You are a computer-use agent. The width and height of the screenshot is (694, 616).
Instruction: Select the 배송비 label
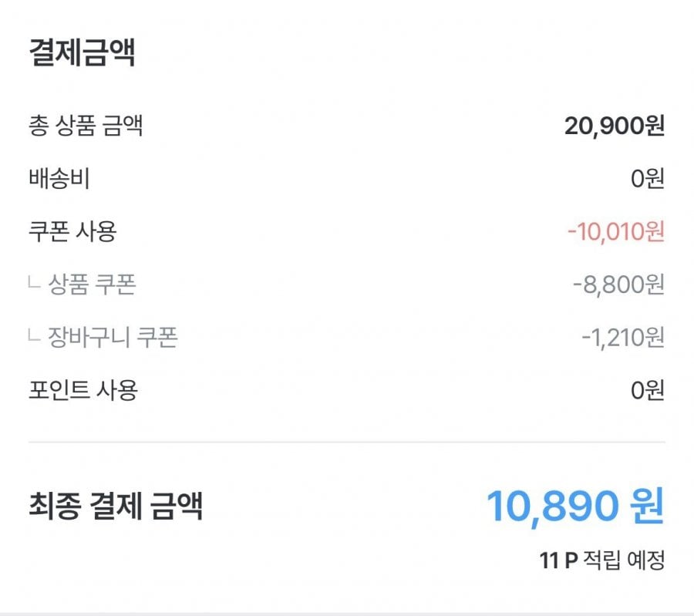pos(59,179)
